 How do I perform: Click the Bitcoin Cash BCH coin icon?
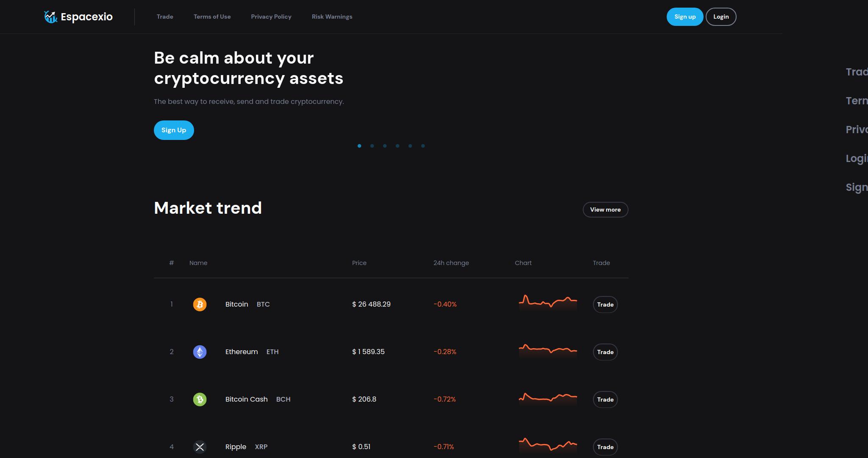pos(199,399)
